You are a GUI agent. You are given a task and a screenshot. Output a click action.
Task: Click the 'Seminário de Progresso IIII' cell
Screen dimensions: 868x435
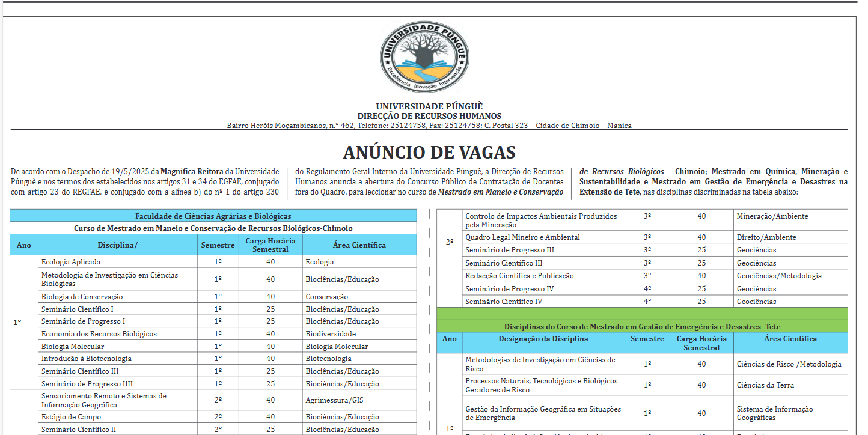(118, 384)
